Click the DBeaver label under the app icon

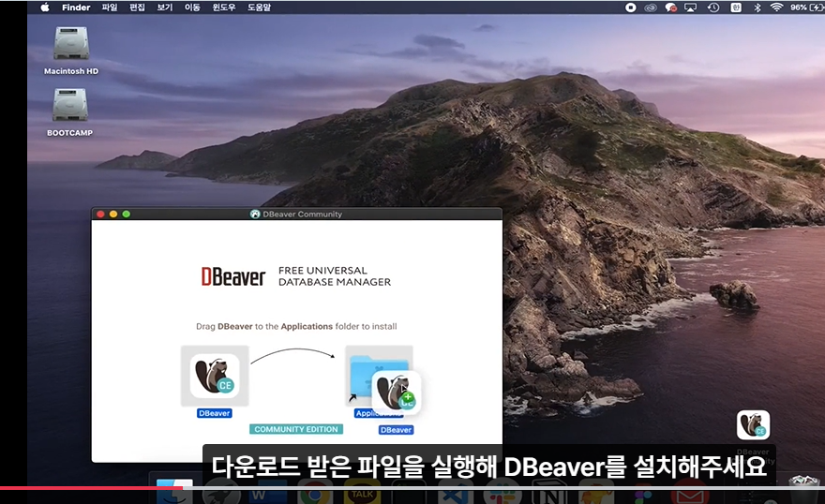pos(214,413)
